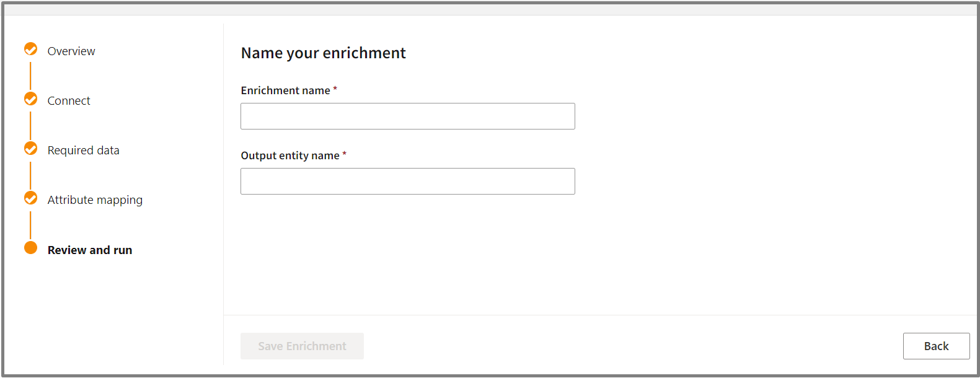Image resolution: width=980 pixels, height=378 pixels.
Task: Jump to the Required data step label
Action: point(83,151)
